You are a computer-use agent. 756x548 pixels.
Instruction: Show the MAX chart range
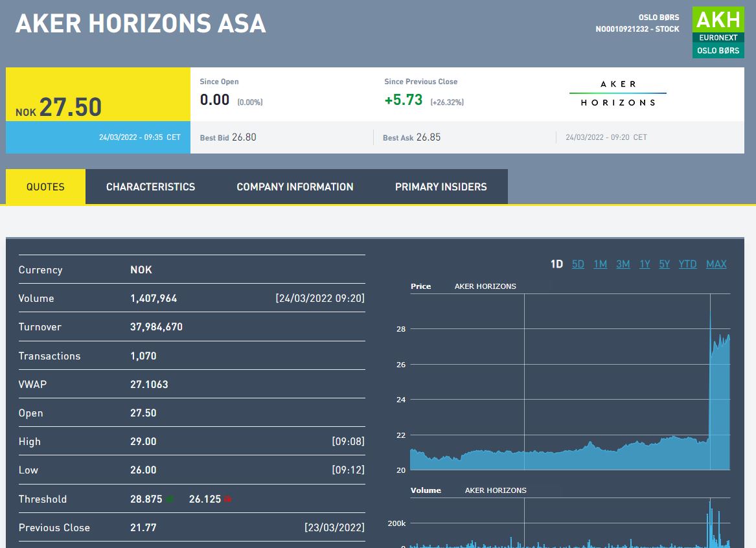click(716, 264)
